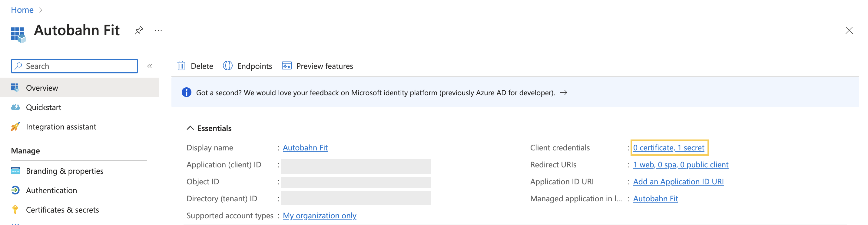The width and height of the screenshot is (868, 225).
Task: Click the search magnifier icon
Action: point(18,66)
